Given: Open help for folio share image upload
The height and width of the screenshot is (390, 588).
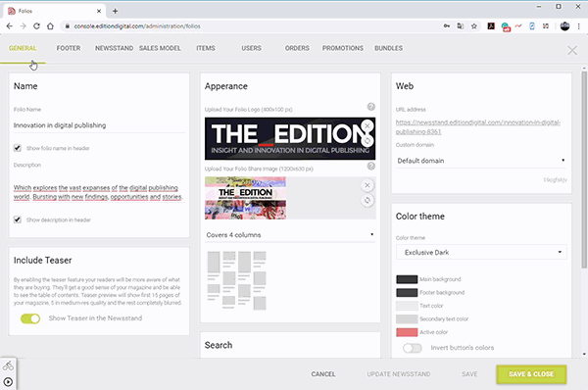Looking at the screenshot, I should click(x=370, y=166).
